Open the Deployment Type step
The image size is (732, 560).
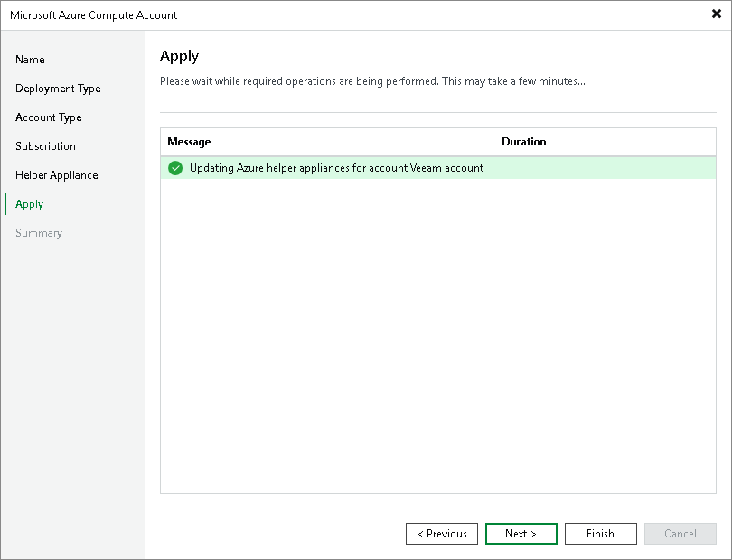(58, 89)
